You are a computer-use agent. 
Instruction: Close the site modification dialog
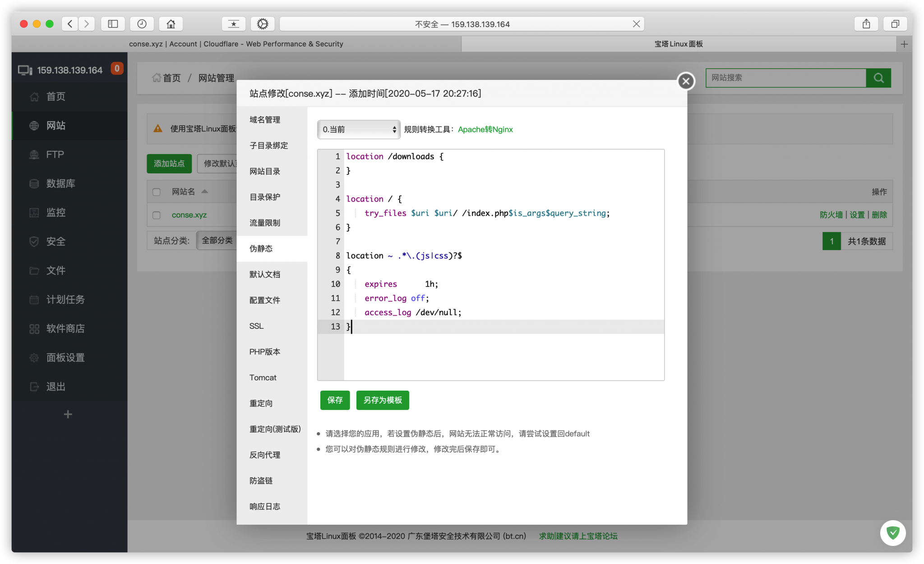tap(686, 81)
